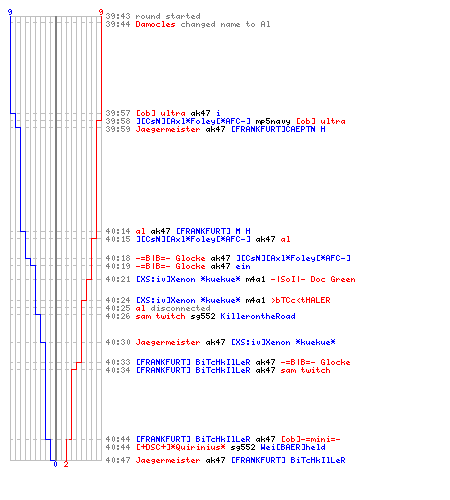Click [ob] ultra in the 39:57 kill
450x500 pixels.
(160, 113)
